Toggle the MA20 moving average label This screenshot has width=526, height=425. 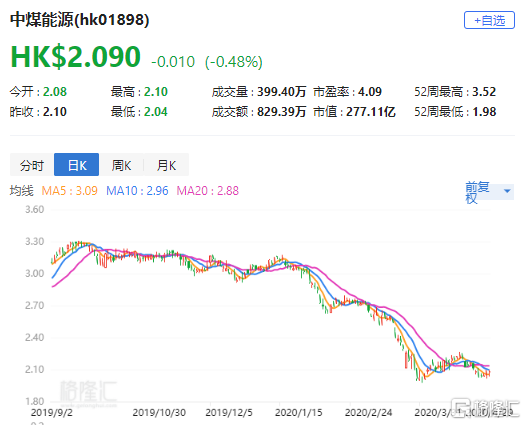pos(207,191)
